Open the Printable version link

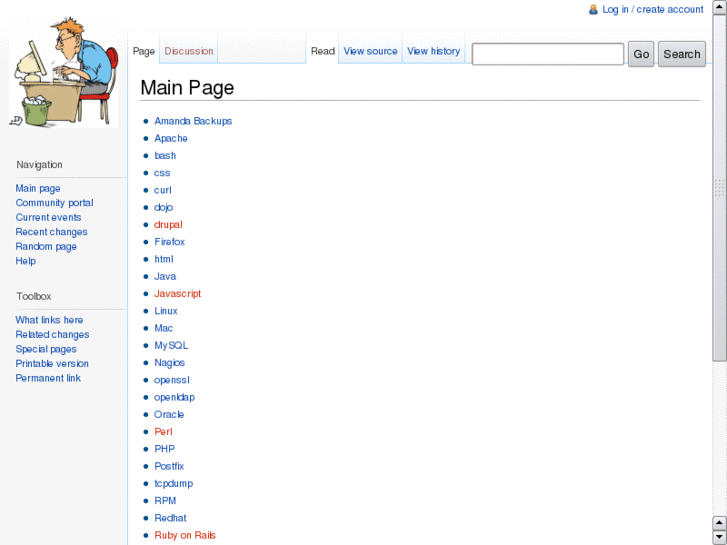(52, 364)
